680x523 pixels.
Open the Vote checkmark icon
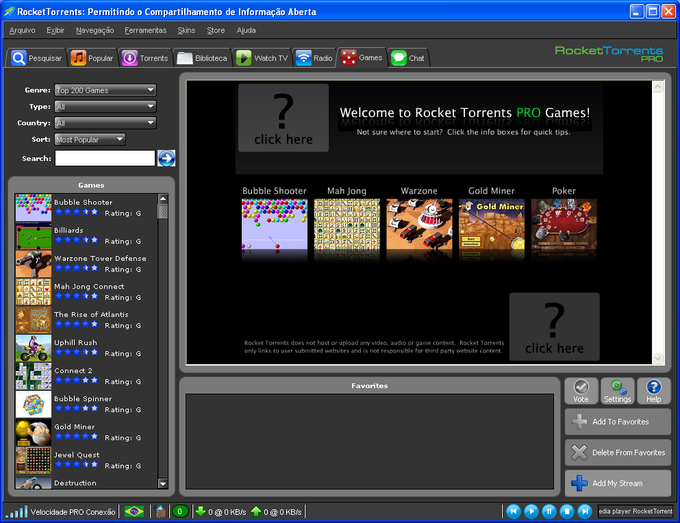point(581,391)
